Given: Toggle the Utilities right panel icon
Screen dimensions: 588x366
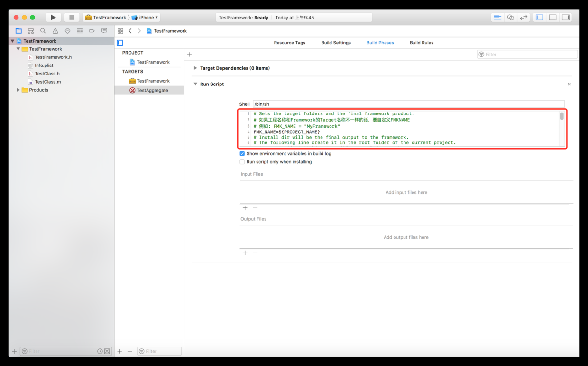Looking at the screenshot, I should [x=566, y=18].
